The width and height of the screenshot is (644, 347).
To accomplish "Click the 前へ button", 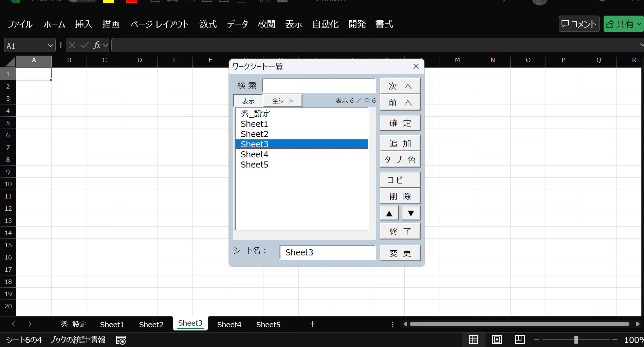I will pos(400,102).
